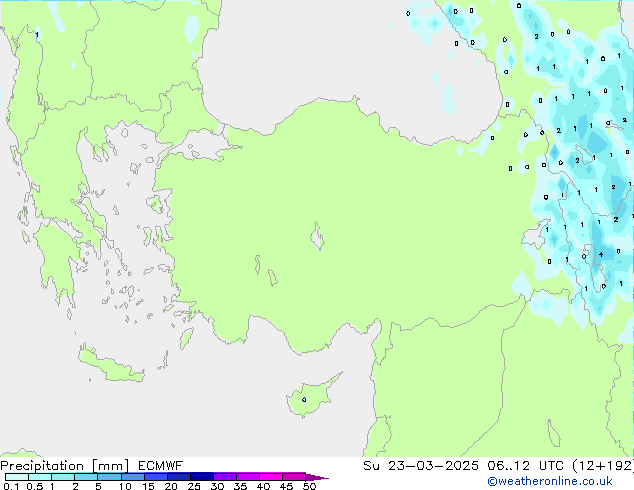Click the '50' legend scale label

click(310, 486)
